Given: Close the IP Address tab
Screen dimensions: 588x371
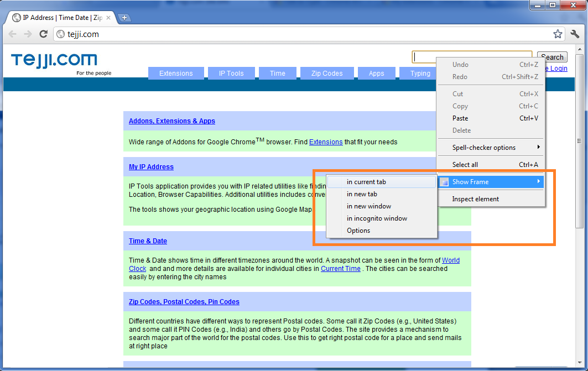Looking at the screenshot, I should pyautogui.click(x=108, y=18).
